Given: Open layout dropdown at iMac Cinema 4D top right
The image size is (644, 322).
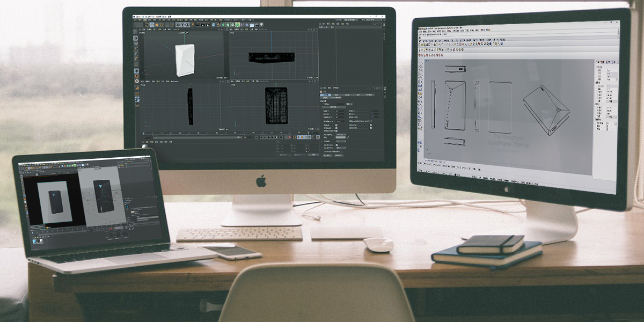Looking at the screenshot, I should click(374, 20).
